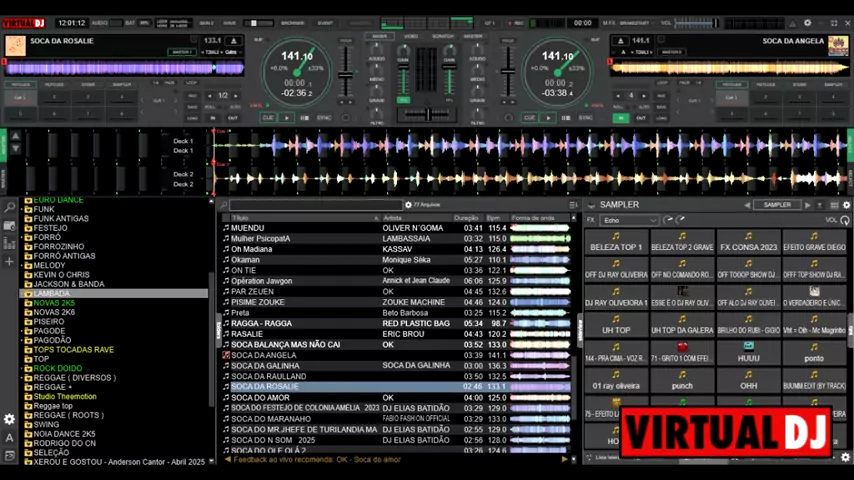The image size is (854, 480).
Task: Click the plus icon in browser sidebar
Action: tap(9, 262)
